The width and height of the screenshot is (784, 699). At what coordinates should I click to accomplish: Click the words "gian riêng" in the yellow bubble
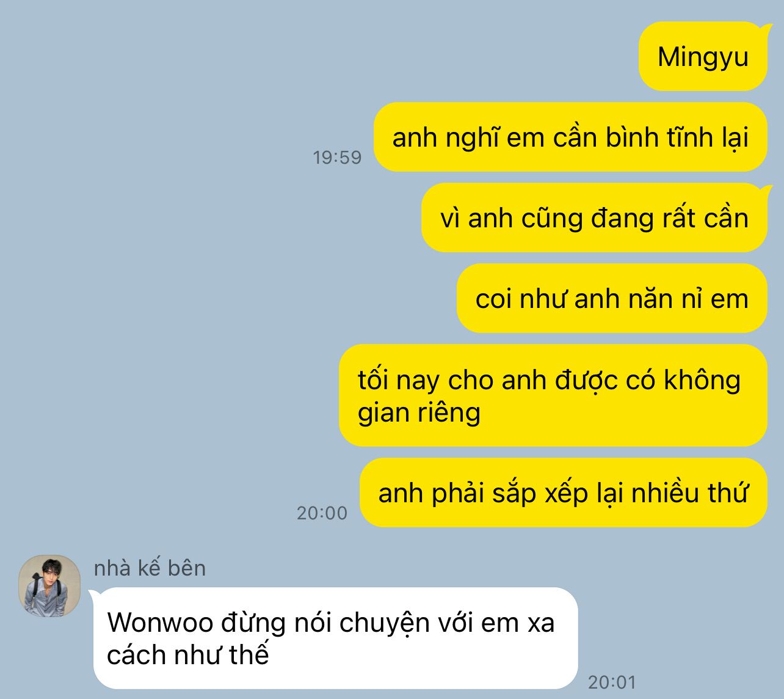point(419,412)
